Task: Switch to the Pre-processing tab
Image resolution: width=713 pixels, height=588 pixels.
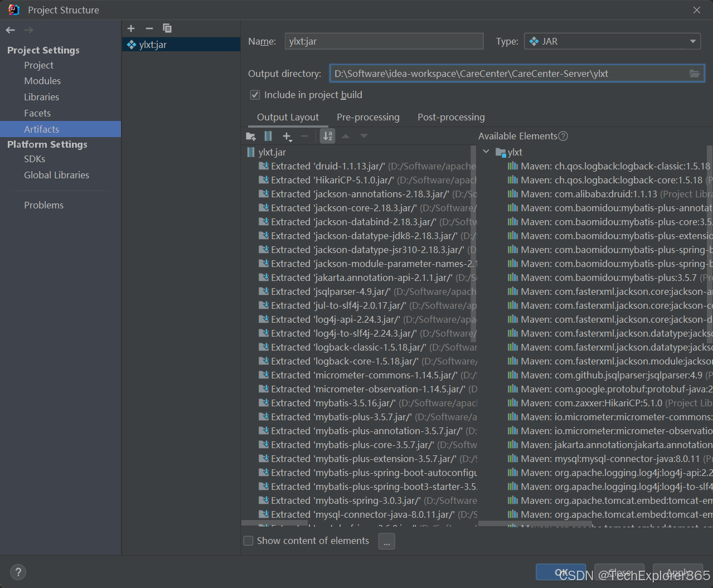Action: [368, 117]
